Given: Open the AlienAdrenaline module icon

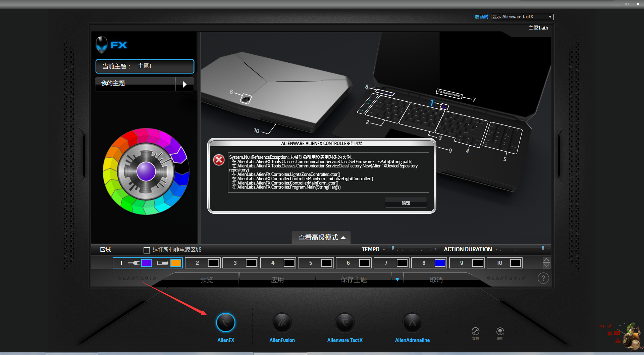Looking at the screenshot, I should point(412,322).
